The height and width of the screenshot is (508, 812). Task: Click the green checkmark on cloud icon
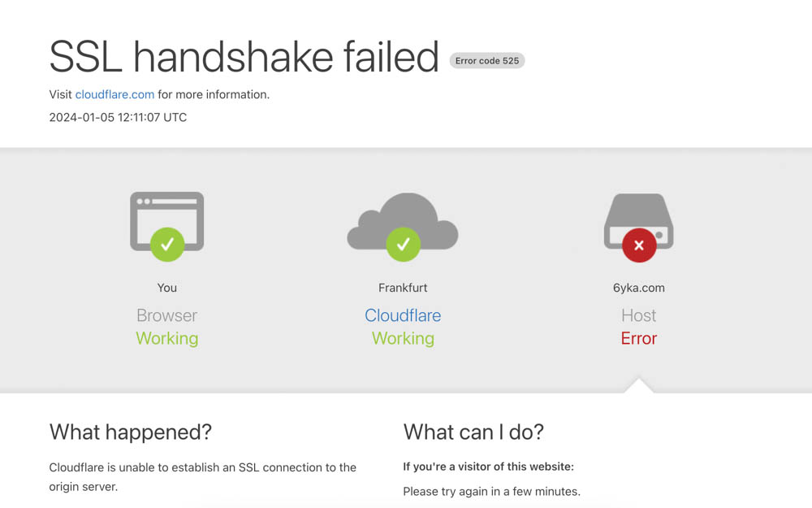point(403,244)
